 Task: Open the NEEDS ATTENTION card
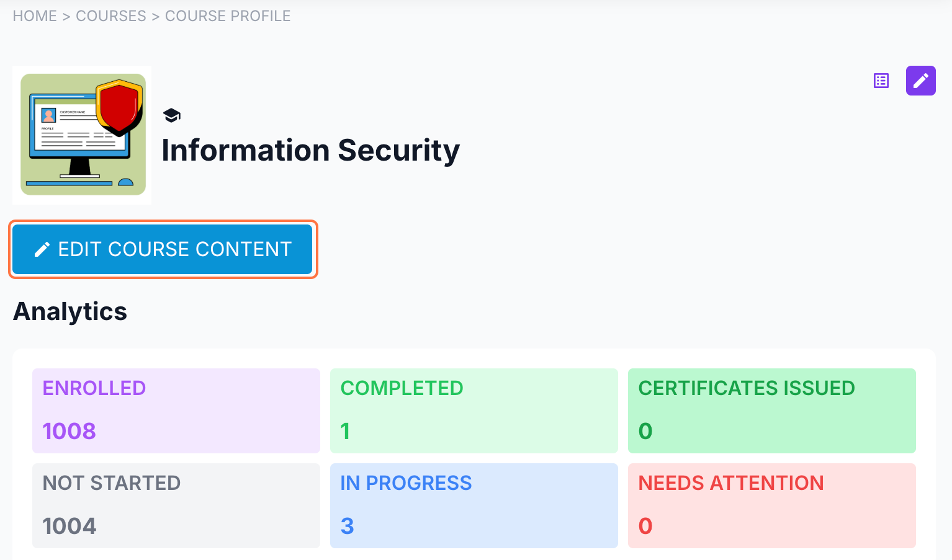[x=771, y=505]
